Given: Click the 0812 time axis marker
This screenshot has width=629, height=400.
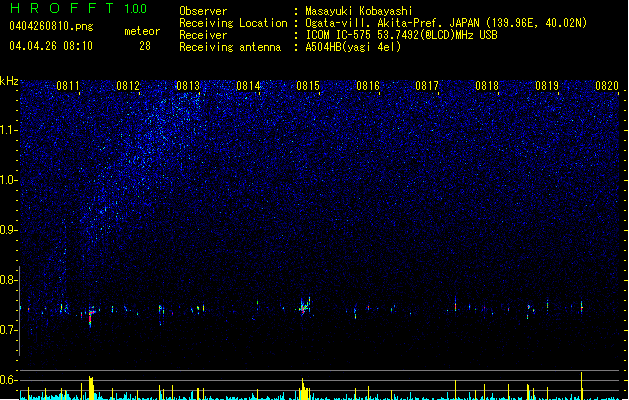Looking at the screenshot, I should tap(128, 86).
